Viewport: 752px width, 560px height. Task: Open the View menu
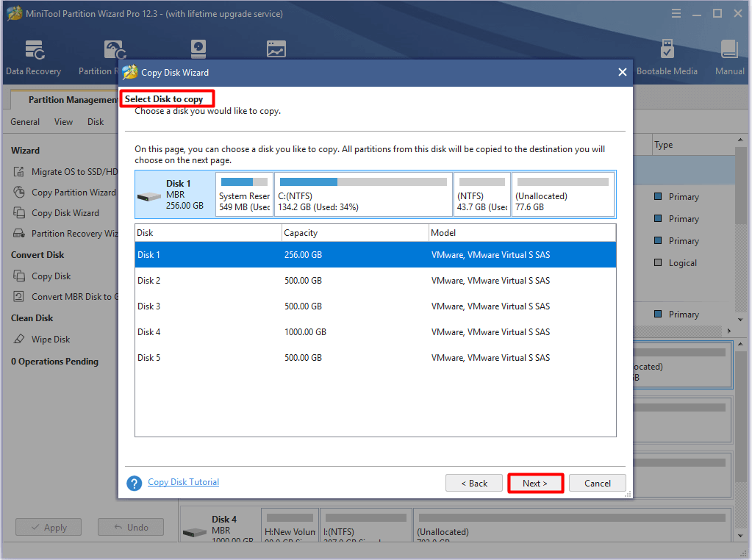click(63, 122)
